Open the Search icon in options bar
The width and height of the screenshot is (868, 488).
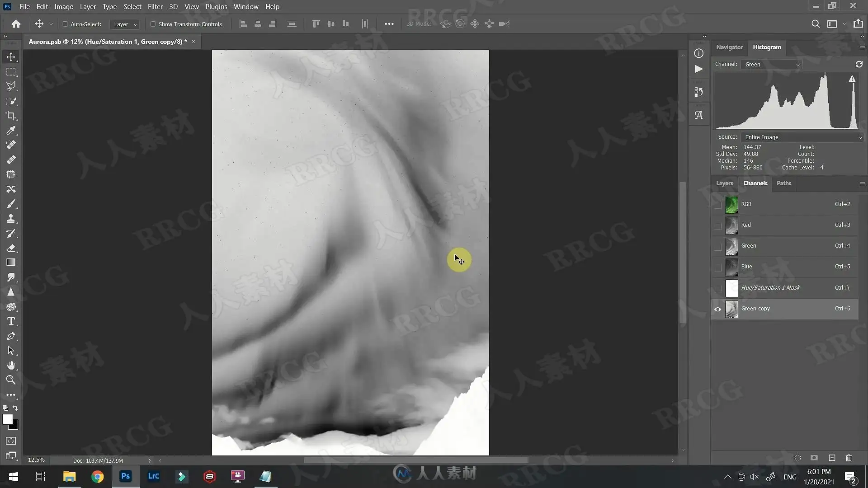point(816,24)
